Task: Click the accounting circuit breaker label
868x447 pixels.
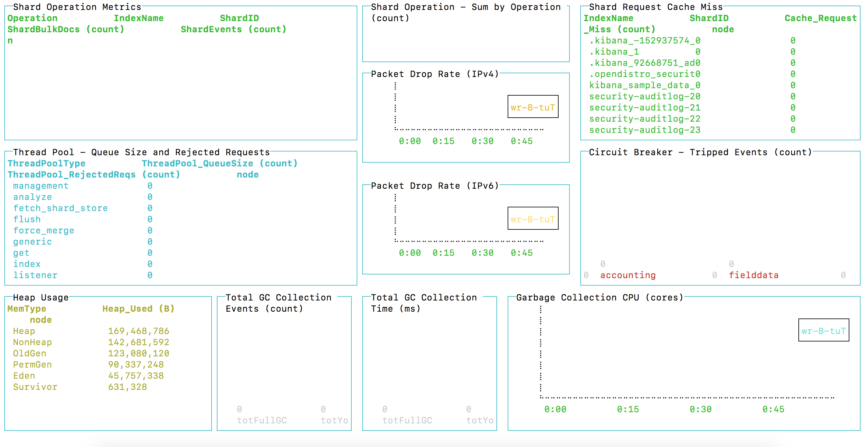Action: point(628,275)
